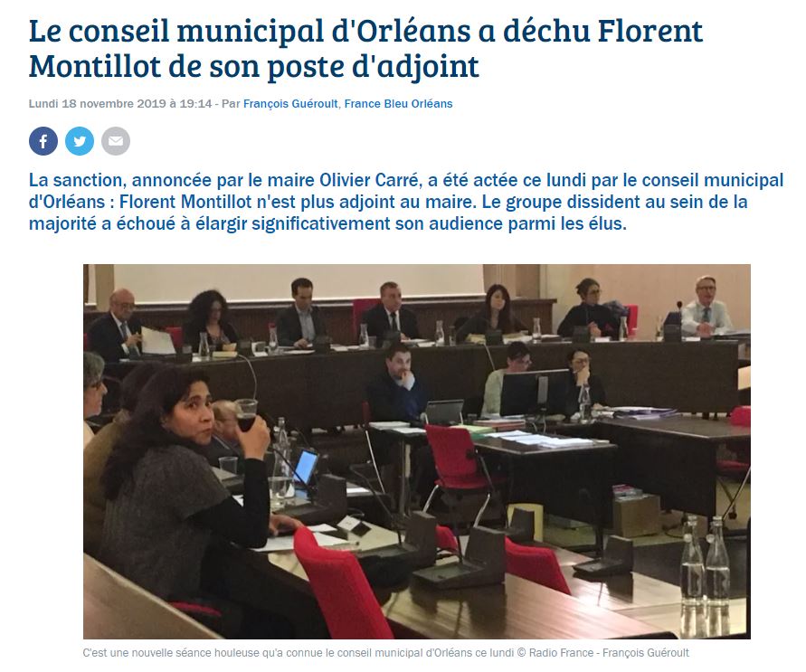Share the article on Twitter
The height and width of the screenshot is (672, 806).
[x=80, y=141]
